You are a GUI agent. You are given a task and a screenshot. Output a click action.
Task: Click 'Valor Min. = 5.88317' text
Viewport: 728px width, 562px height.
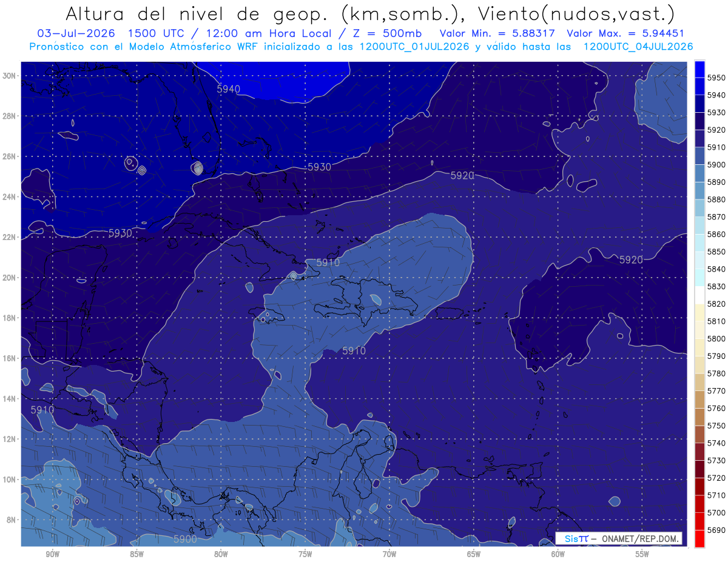(498, 33)
